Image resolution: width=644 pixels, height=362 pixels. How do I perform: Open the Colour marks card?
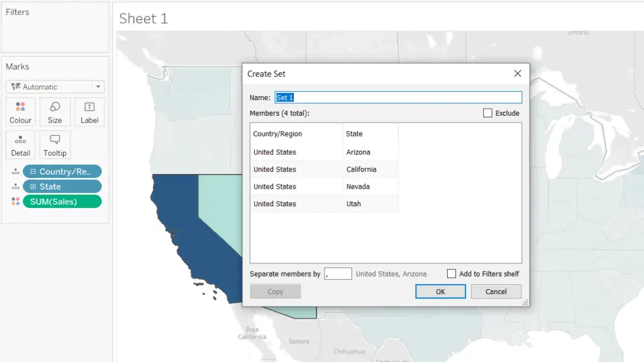(21, 112)
